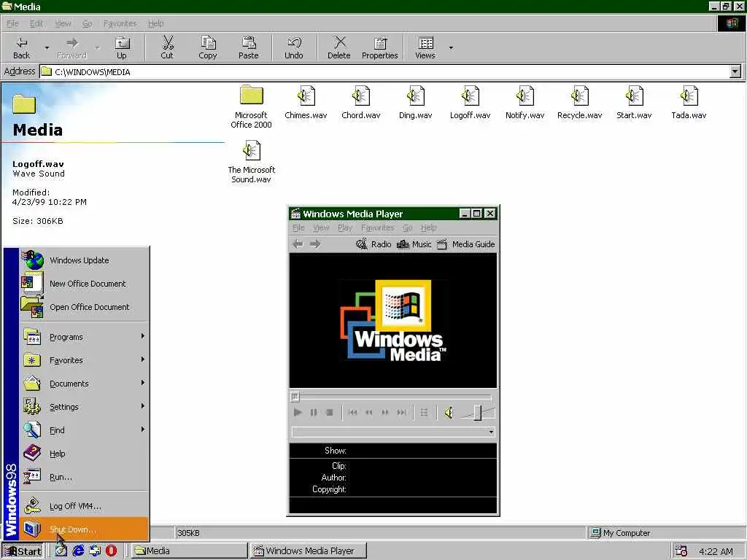
Task: Select the Ding.wav sound file
Action: coord(415,102)
